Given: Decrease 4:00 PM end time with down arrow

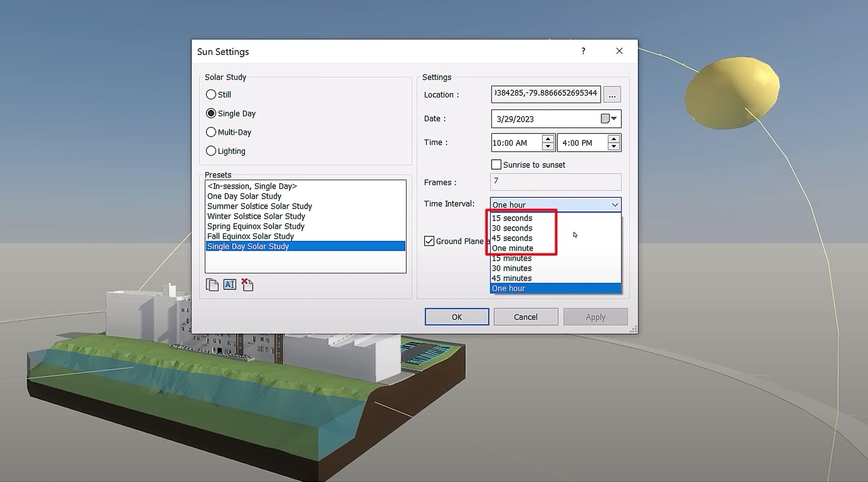Looking at the screenshot, I should pyautogui.click(x=613, y=147).
